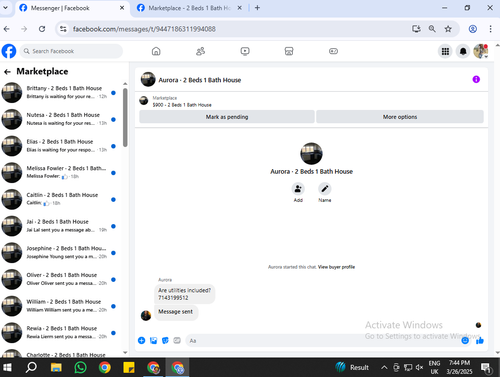Screen dimensions: 500x377
Task: Open the account profile picture menu
Action: 481,51
